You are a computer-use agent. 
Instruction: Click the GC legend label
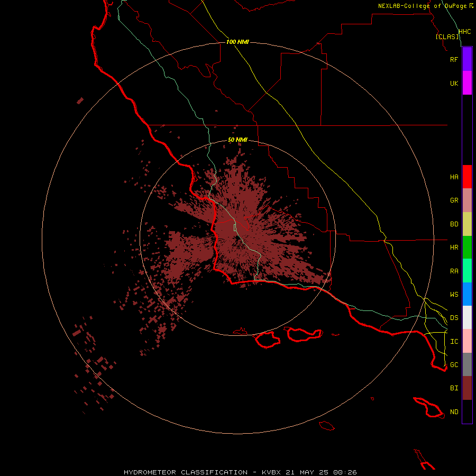tap(454, 365)
